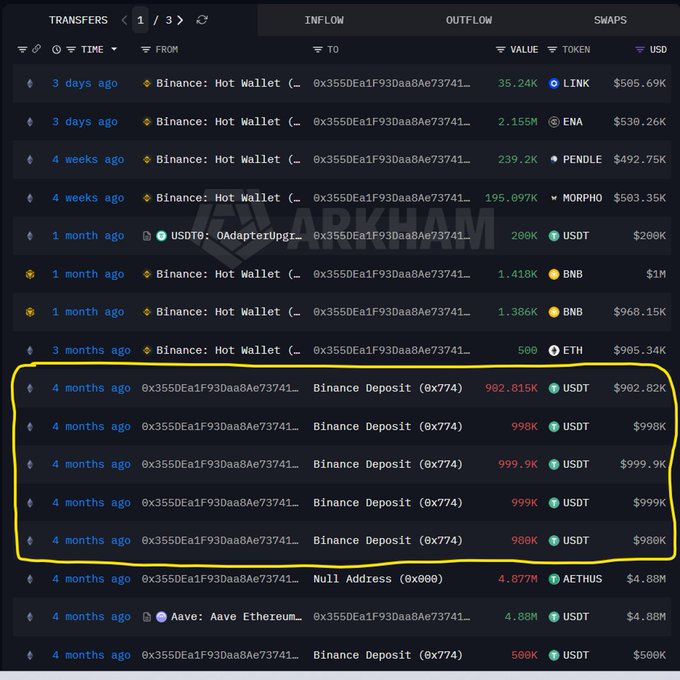This screenshot has width=680, height=680.
Task: Open ETH token in 500 ETH row
Action: click(x=572, y=350)
